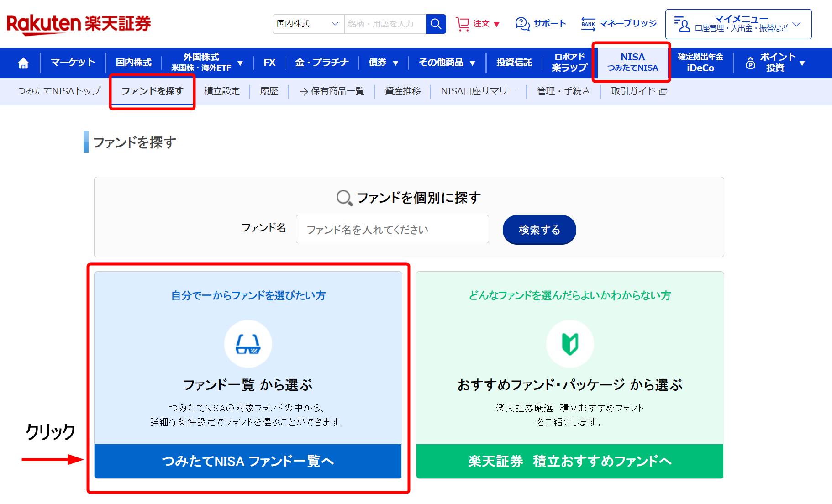Click the 検索する button
832x504 pixels.
pos(539,230)
